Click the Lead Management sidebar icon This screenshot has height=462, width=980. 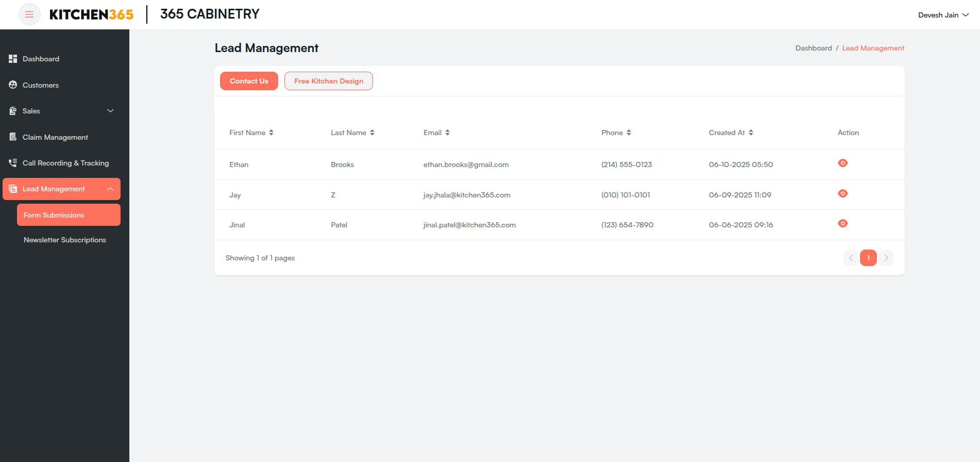tap(13, 189)
